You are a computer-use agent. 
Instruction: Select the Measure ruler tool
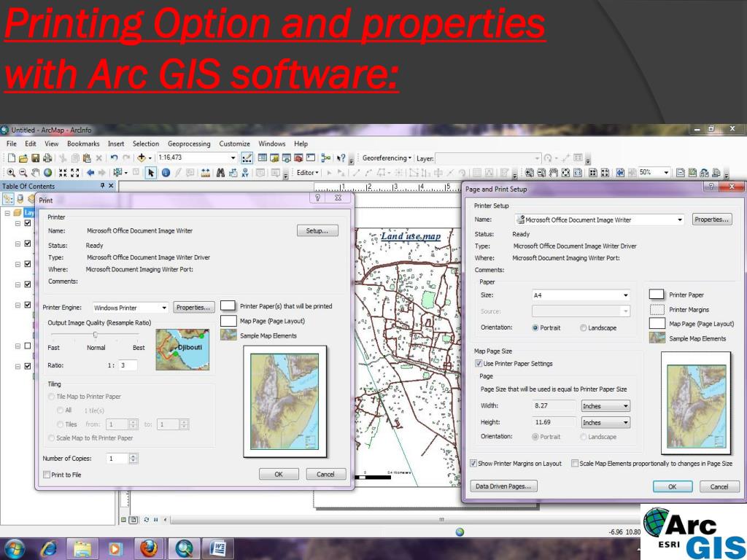205,173
